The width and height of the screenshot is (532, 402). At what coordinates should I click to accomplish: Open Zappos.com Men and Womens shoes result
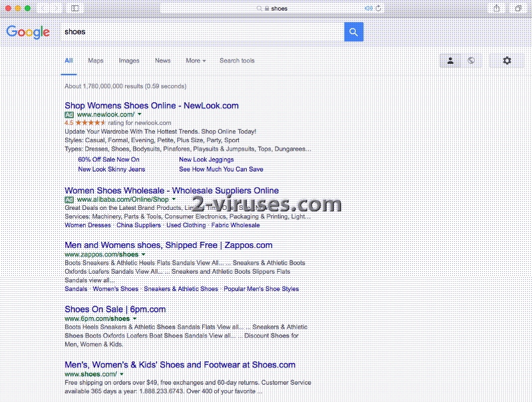[168, 245]
